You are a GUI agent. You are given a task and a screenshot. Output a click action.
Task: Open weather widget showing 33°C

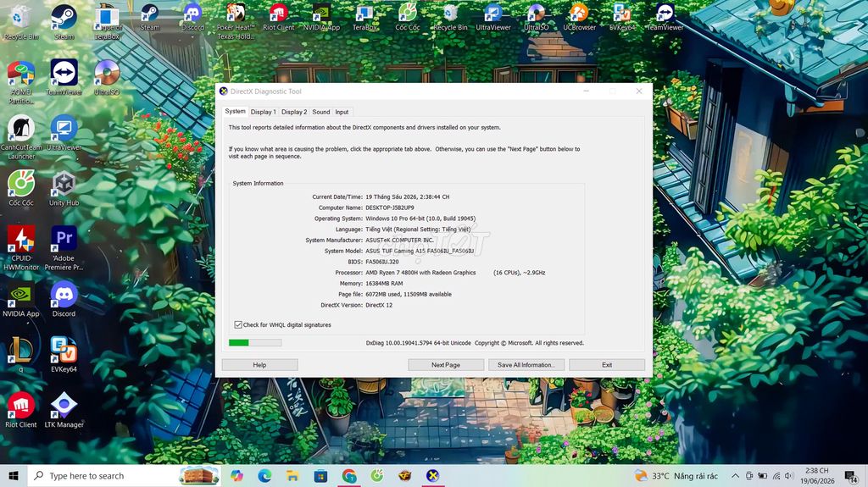676,476
